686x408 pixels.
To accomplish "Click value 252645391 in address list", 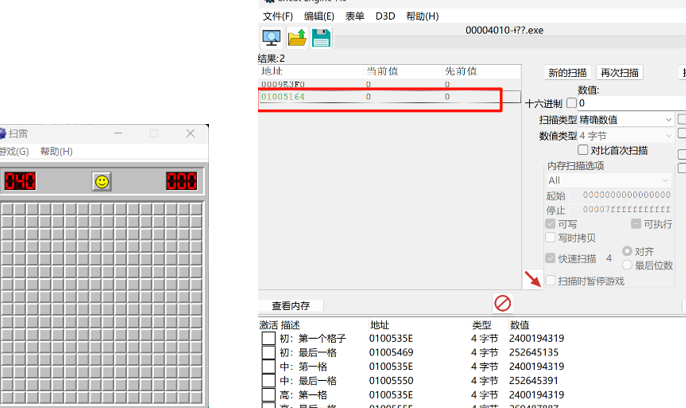I will tap(534, 380).
